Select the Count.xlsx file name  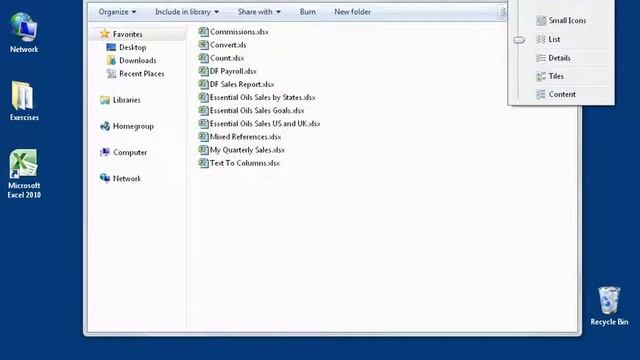point(227,58)
